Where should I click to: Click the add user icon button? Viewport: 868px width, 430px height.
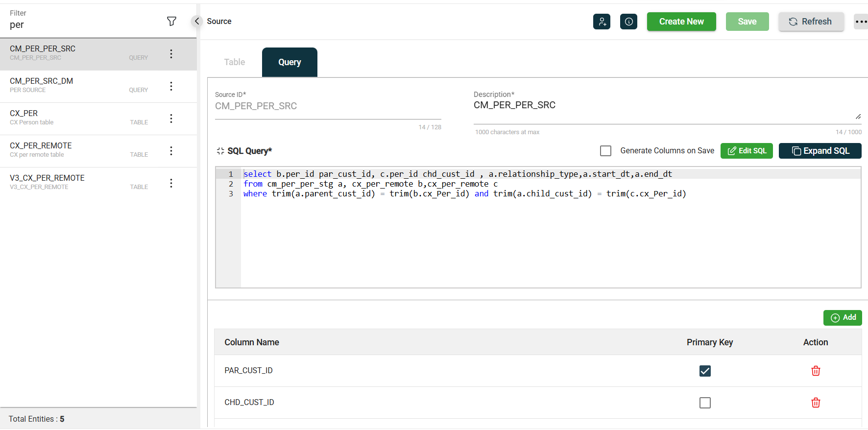click(602, 22)
